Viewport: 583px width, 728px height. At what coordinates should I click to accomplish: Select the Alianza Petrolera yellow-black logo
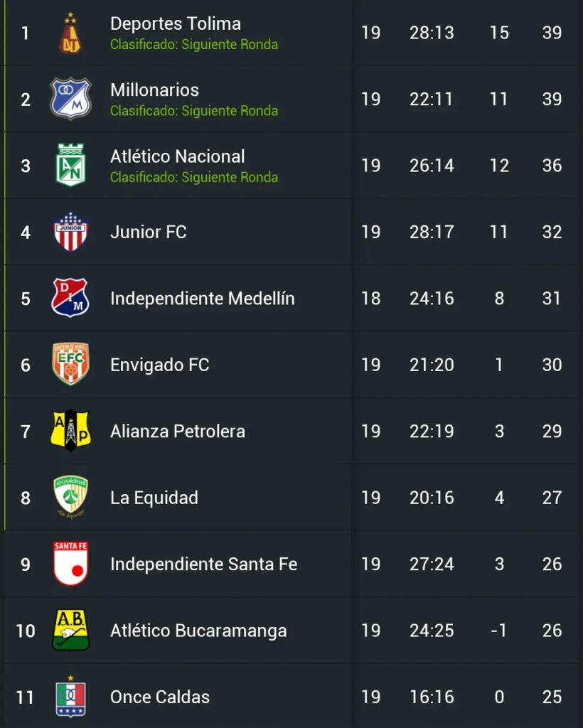(70, 430)
